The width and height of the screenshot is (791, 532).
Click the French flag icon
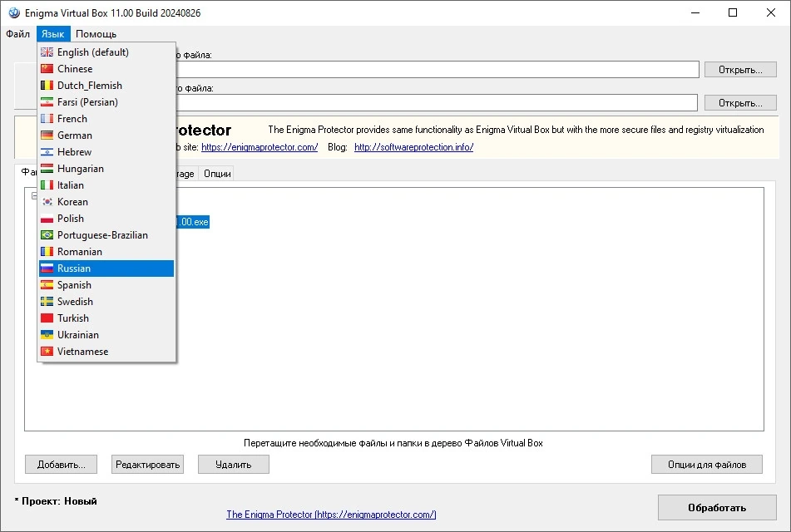47,119
